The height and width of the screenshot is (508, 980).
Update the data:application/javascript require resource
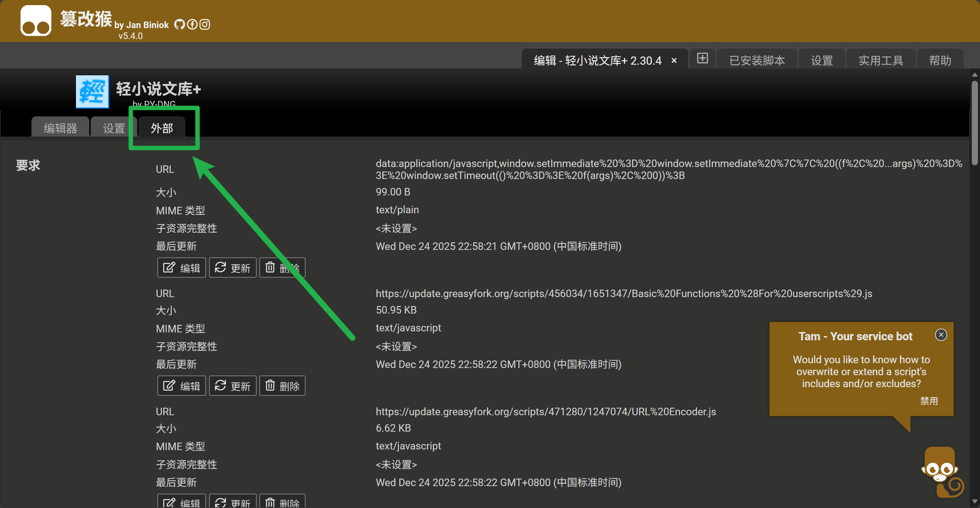232,268
